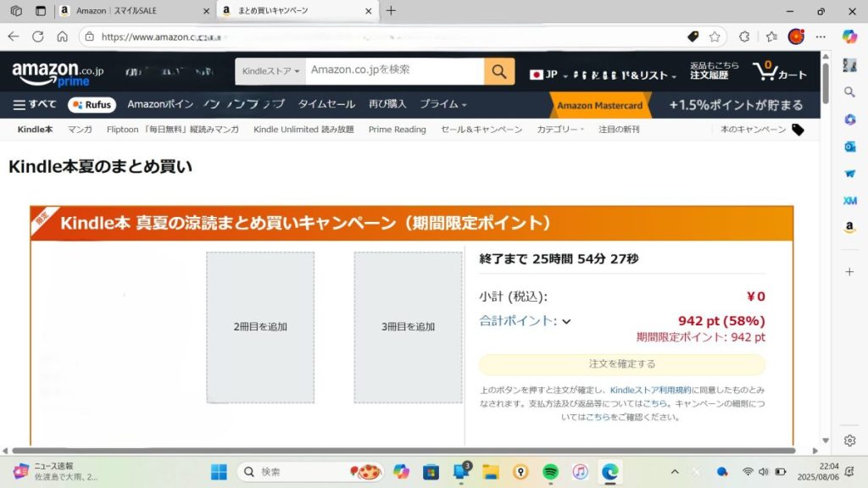Viewport: 868px width, 488px height.
Task: Click the Amazon search magnifier button
Action: [x=498, y=71]
